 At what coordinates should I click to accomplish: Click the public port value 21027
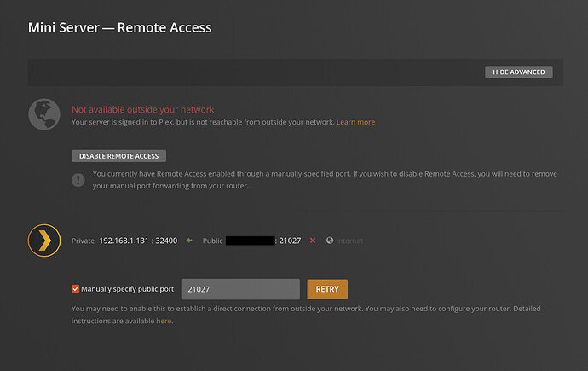[x=290, y=241]
